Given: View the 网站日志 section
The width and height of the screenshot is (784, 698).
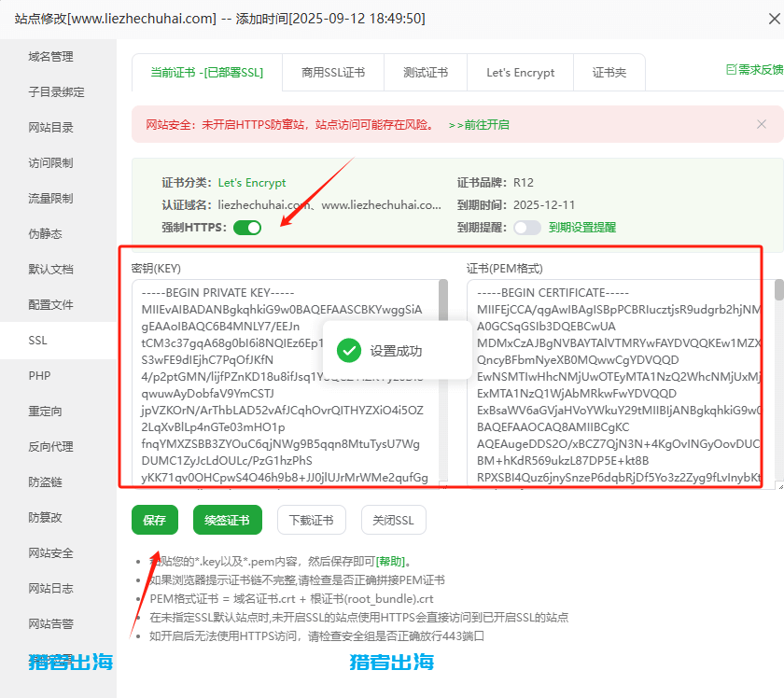Looking at the screenshot, I should [51, 589].
